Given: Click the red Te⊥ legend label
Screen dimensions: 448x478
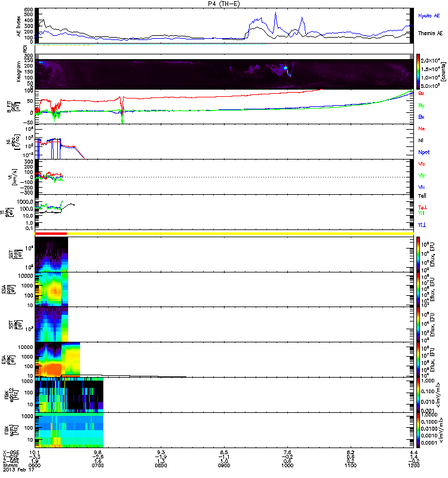Looking at the screenshot, I should tap(422, 207).
